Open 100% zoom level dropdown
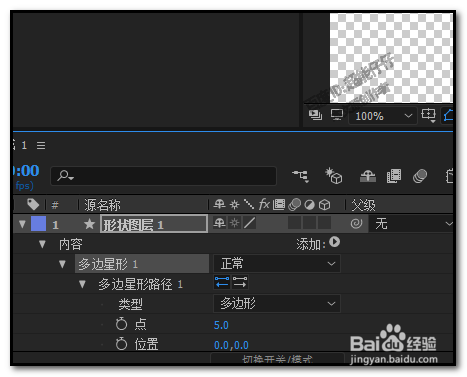The width and height of the screenshot is (467, 377). pyautogui.click(x=383, y=116)
